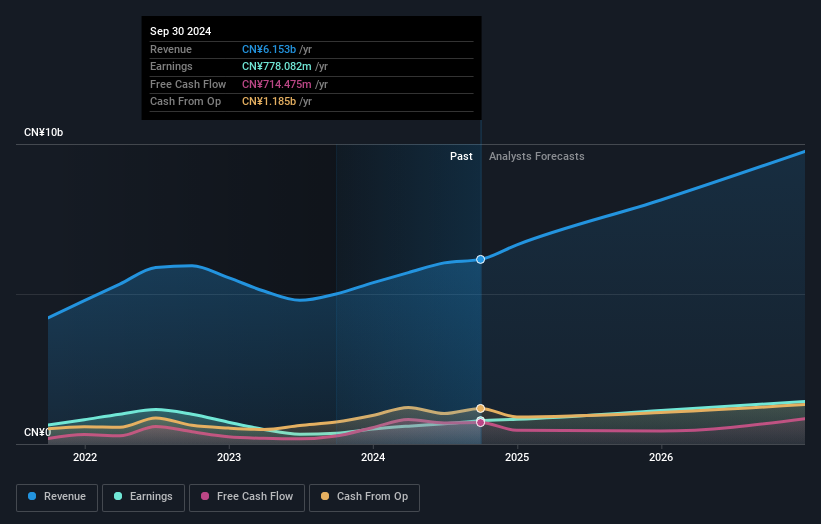Click the 2026 x-axis label

click(x=661, y=457)
